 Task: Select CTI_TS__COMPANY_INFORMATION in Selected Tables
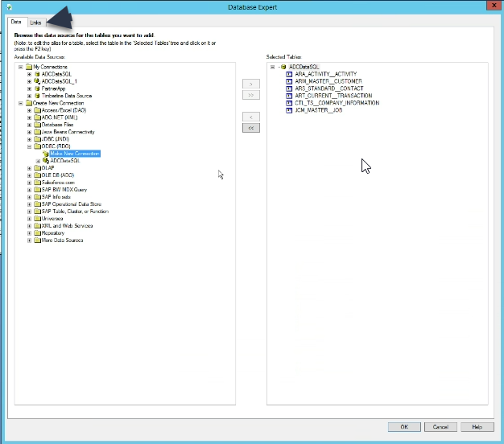(337, 103)
